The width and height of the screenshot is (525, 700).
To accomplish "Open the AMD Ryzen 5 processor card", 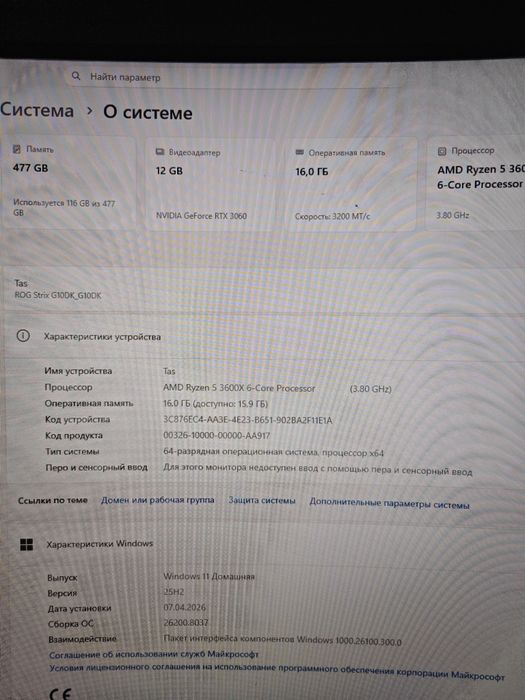I will pos(476,183).
